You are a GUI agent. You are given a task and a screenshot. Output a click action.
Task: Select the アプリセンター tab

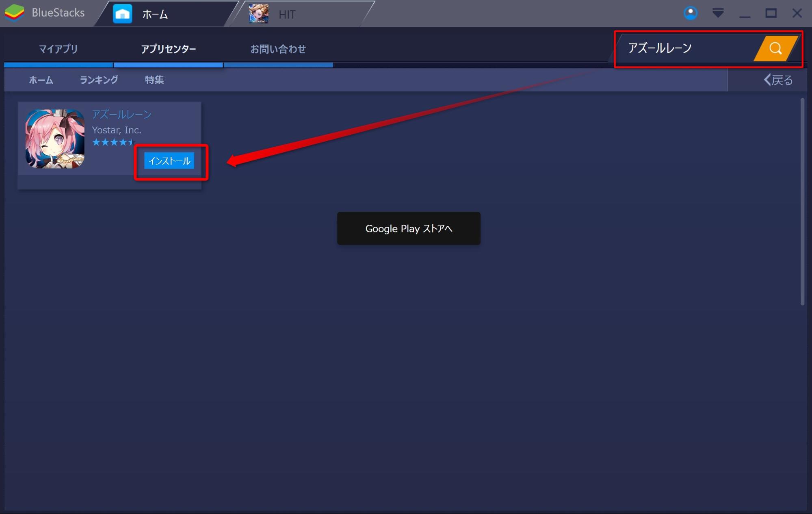(168, 49)
